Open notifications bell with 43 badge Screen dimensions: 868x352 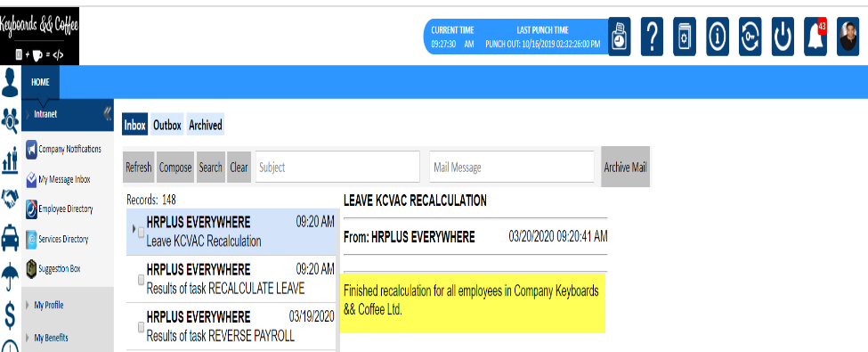[815, 37]
